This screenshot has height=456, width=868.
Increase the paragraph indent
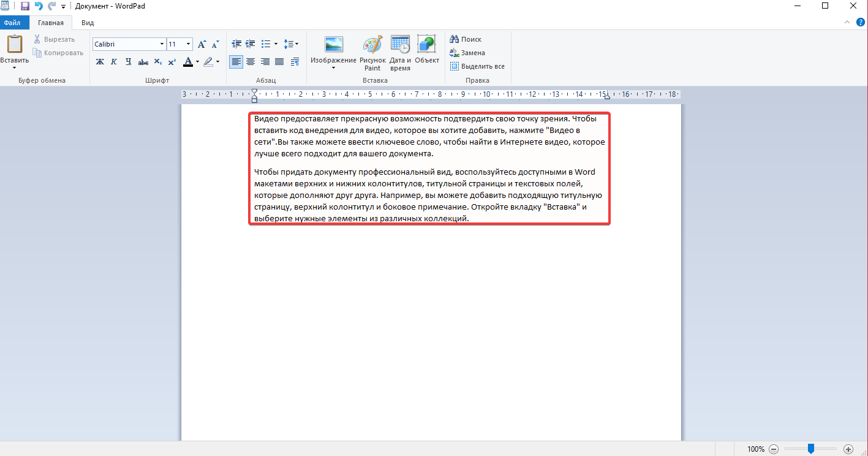pos(250,44)
